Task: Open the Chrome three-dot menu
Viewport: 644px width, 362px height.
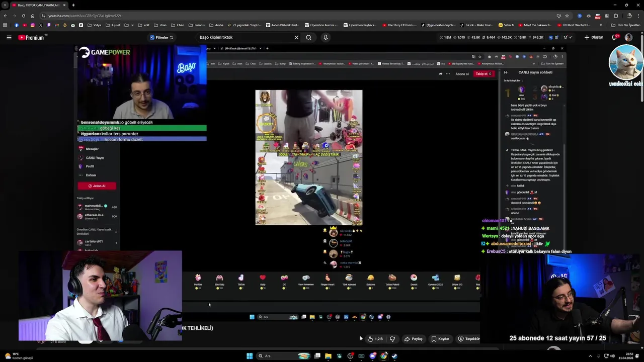Action: tap(638, 16)
